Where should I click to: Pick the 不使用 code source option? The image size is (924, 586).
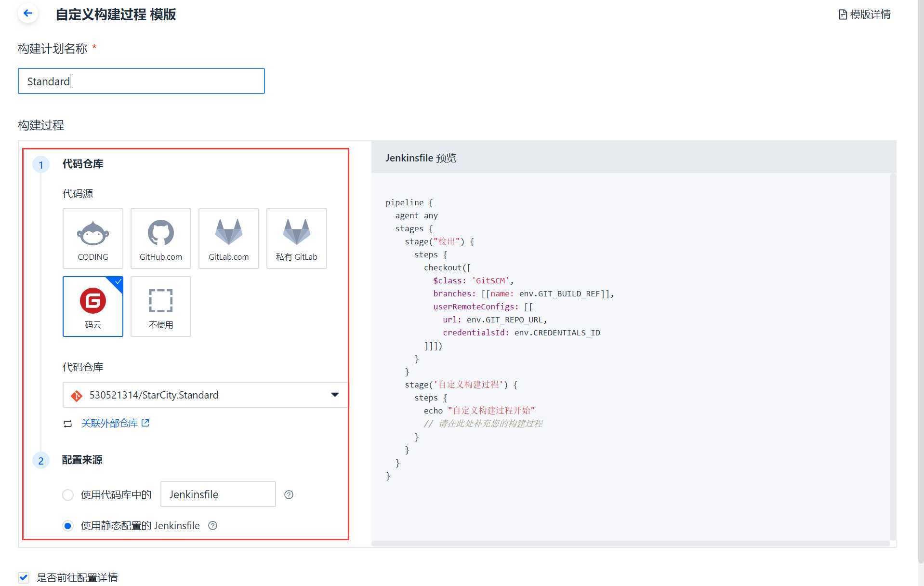point(161,306)
